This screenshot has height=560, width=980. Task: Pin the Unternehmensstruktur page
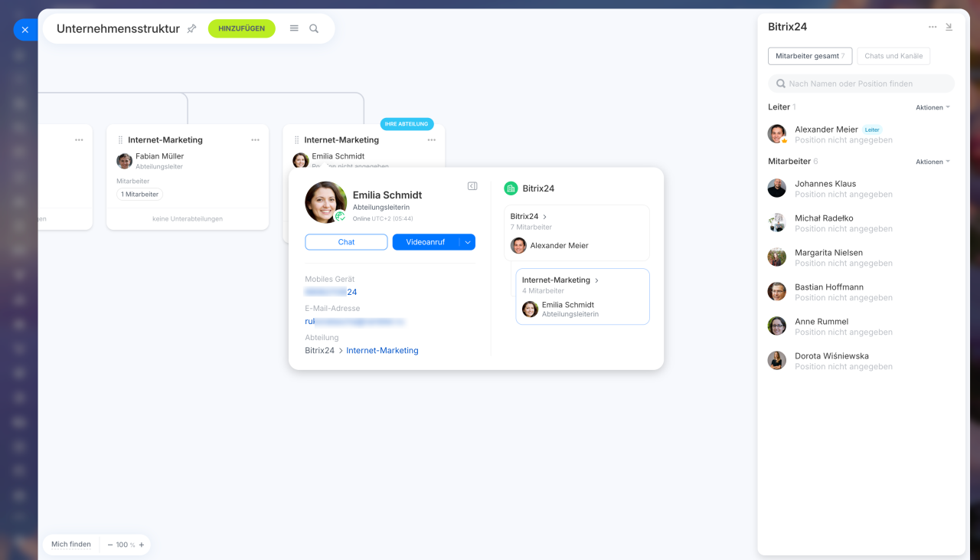(192, 28)
